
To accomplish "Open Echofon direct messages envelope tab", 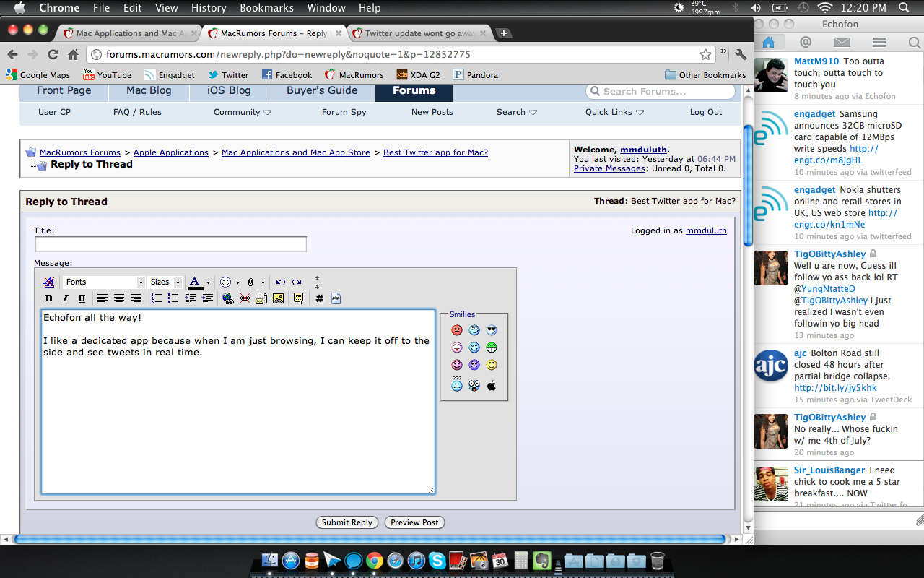I will pos(842,43).
